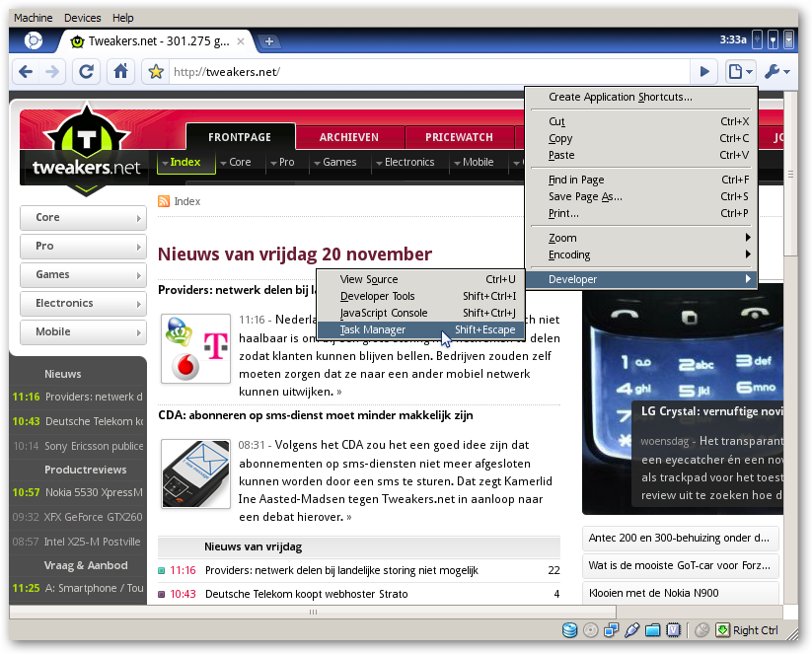Click the horizontal scrollbar at page bottom

[x=313, y=612]
